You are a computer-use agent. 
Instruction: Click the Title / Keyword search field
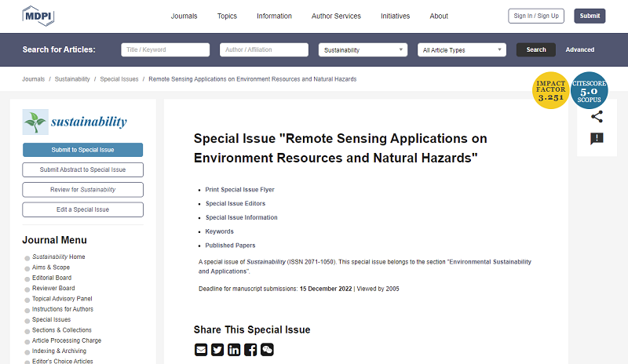[x=165, y=50]
